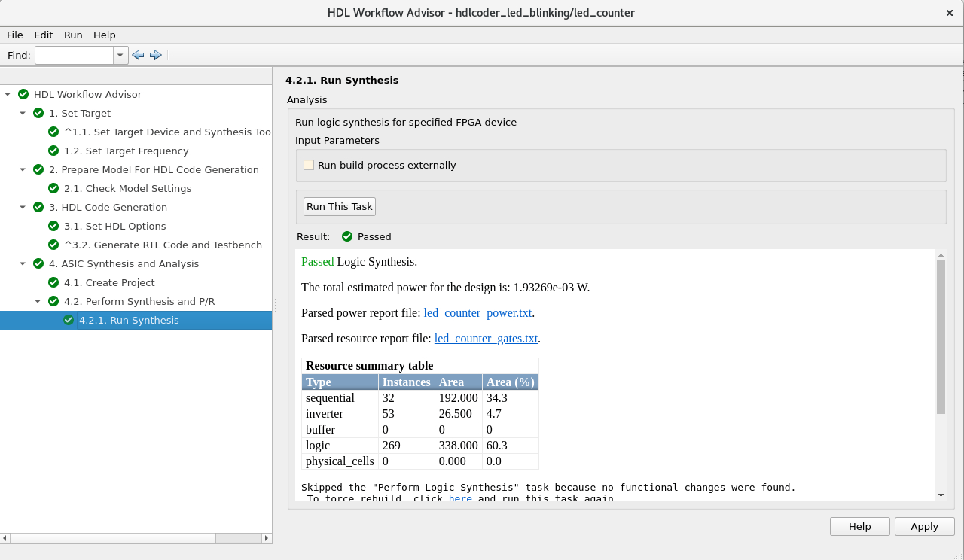This screenshot has width=964, height=560.
Task: Select 1.1. Set Target Device and Synthesis Tool
Action: pyautogui.click(x=167, y=132)
